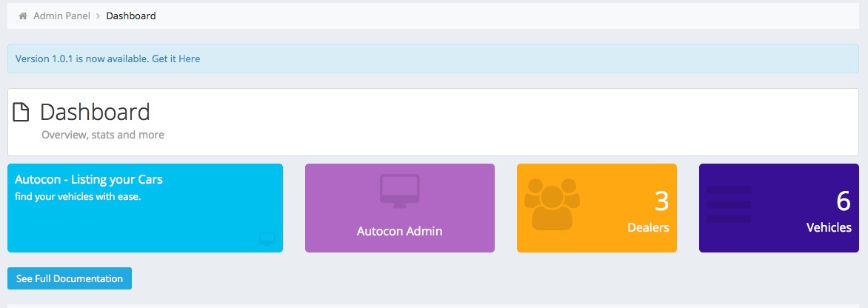Follow the Get it Here update link

coord(176,58)
